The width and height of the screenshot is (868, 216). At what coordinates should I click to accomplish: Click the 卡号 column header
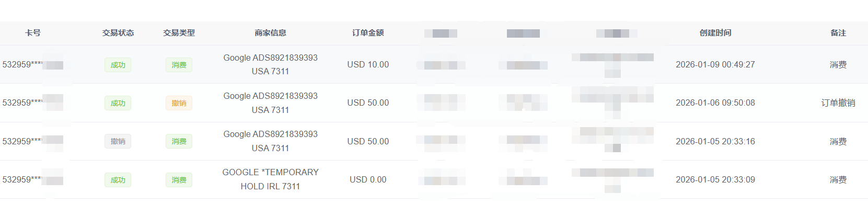(32, 33)
